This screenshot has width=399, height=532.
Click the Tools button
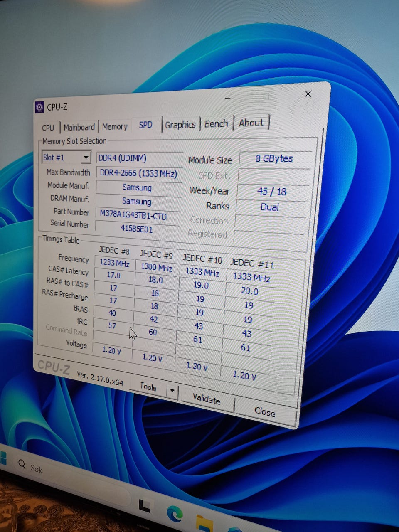(148, 387)
